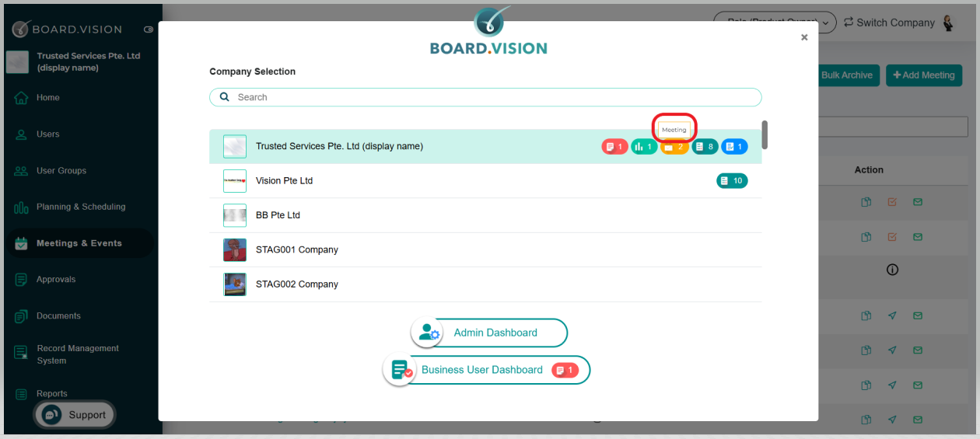This screenshot has width=980, height=439.
Task: Click the user avatar at top right
Action: click(948, 23)
